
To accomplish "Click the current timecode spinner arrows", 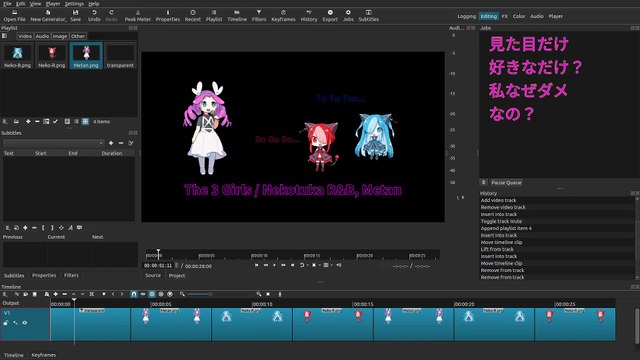I will pos(176,265).
